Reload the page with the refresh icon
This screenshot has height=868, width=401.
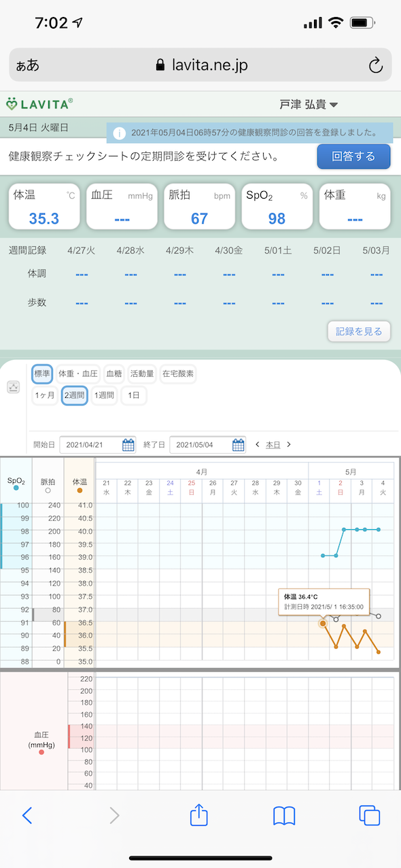[375, 65]
